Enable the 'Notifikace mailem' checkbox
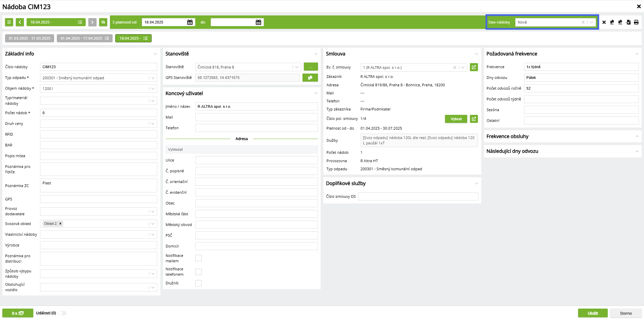Image resolution: width=644 pixels, height=319 pixels. pos(199,258)
